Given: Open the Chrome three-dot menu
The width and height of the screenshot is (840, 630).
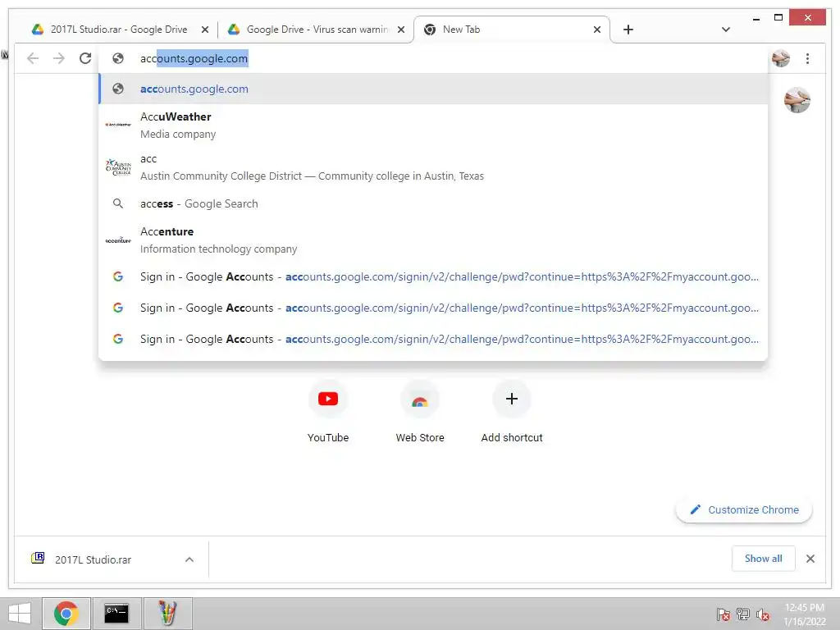Looking at the screenshot, I should (x=807, y=58).
